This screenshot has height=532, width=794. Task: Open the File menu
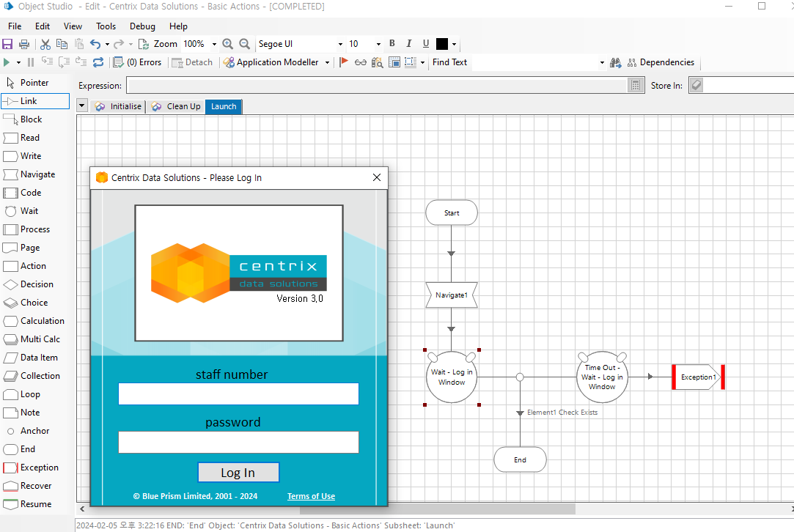(15, 26)
